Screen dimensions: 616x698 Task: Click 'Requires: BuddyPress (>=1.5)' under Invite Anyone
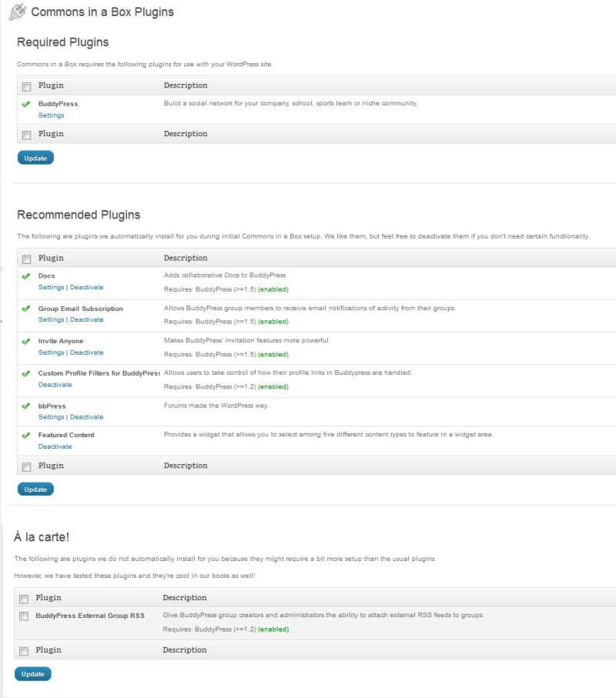click(210, 355)
